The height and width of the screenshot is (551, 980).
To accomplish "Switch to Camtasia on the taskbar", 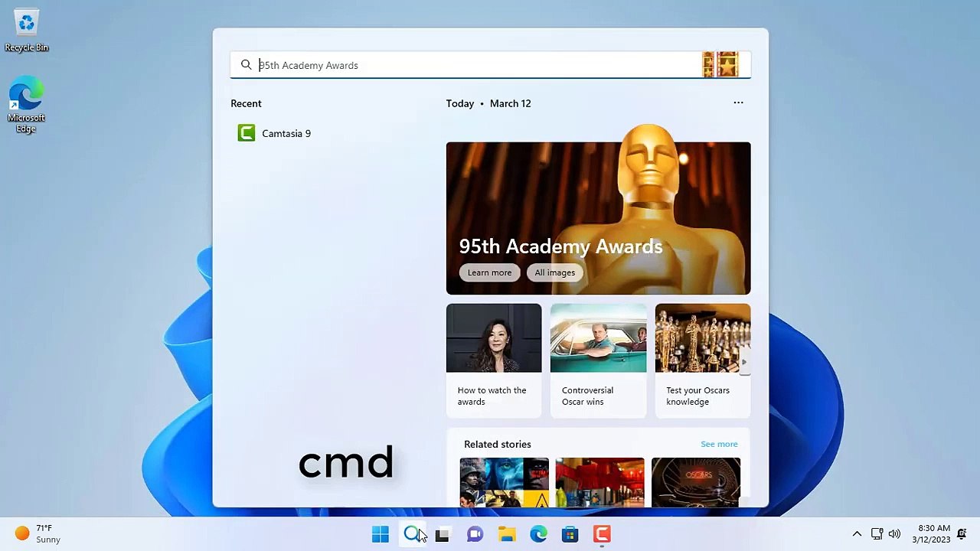I will 602,534.
